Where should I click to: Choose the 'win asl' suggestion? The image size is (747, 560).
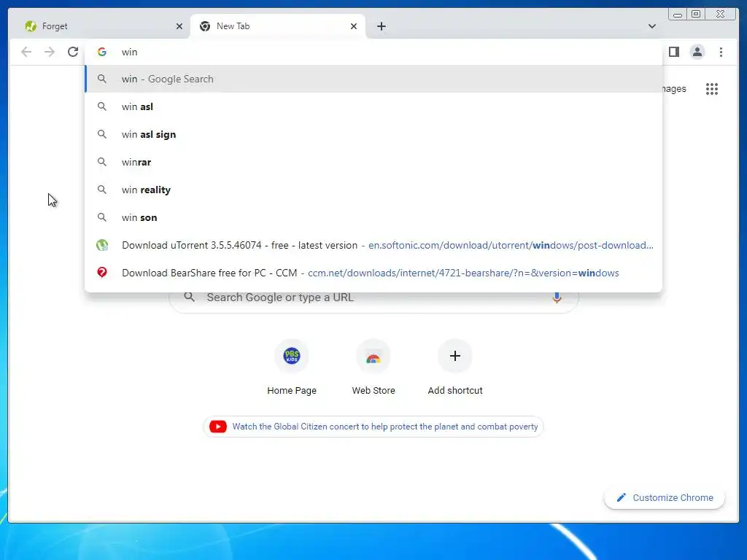[373, 106]
